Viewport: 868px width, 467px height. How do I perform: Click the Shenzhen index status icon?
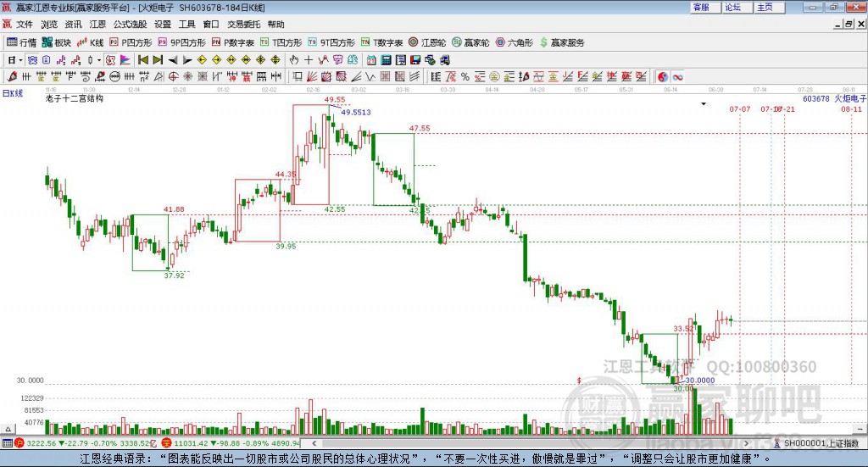pos(167,443)
